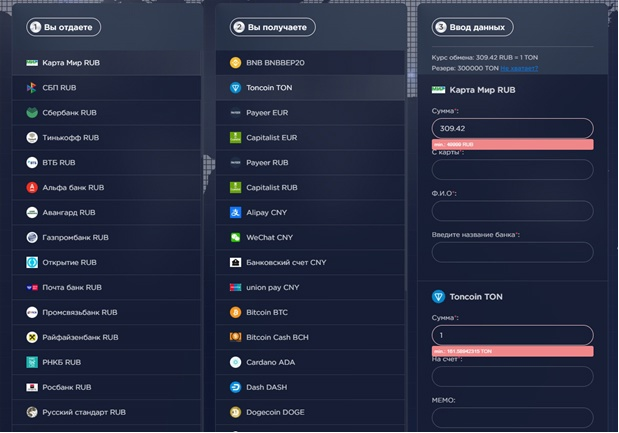This screenshot has height=433, width=619.
Task: Choose the Dash DASH icon
Action: 235,387
